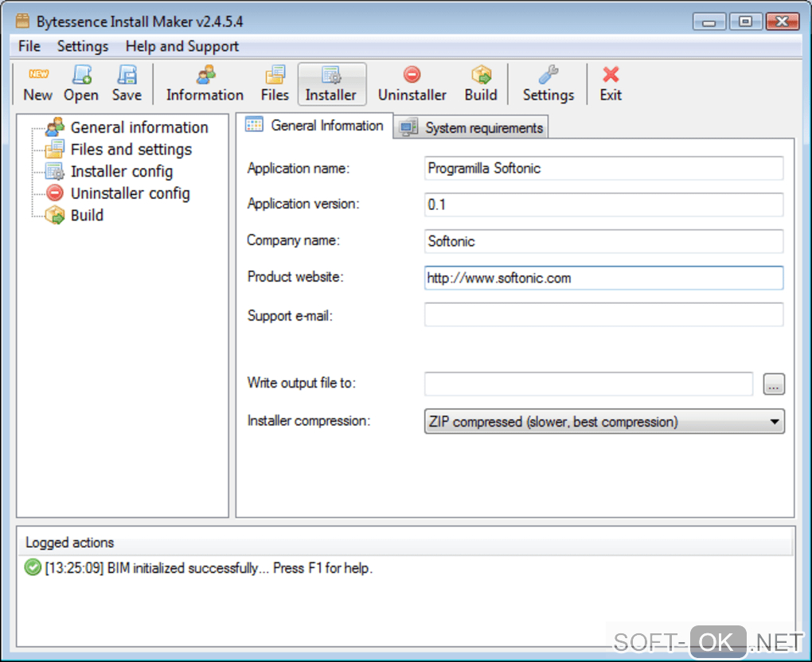
Task: Open Help and Support menu
Action: coord(182,46)
